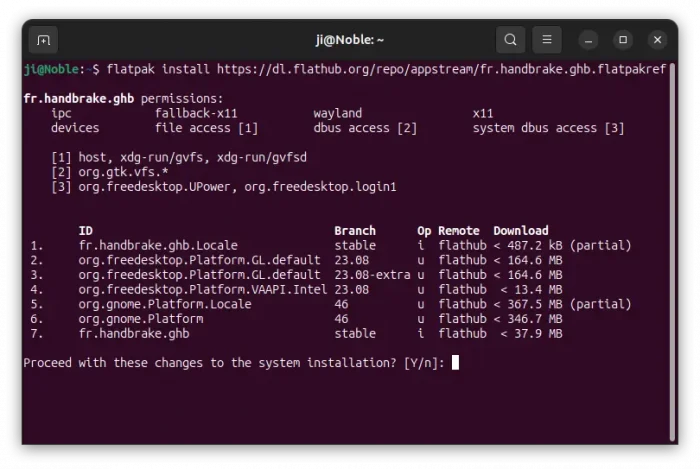Click the org.freedesktop.Platform.VAAPI.Intel entry
Image resolution: width=700 pixels, height=469 pixels.
pyautogui.click(x=200, y=289)
